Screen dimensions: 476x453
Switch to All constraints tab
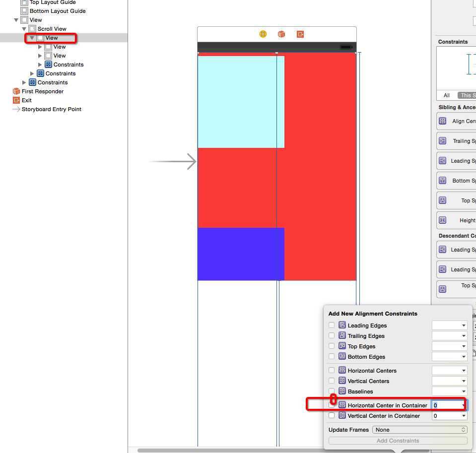(x=447, y=95)
